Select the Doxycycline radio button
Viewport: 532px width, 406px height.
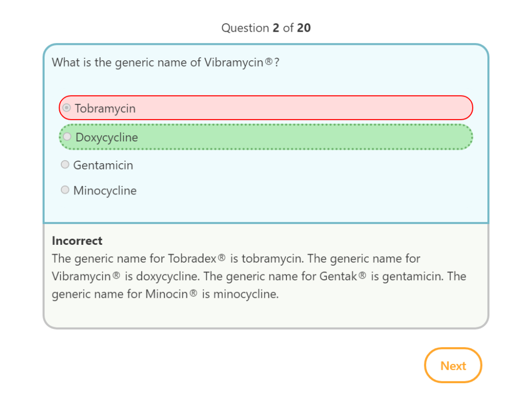[67, 137]
